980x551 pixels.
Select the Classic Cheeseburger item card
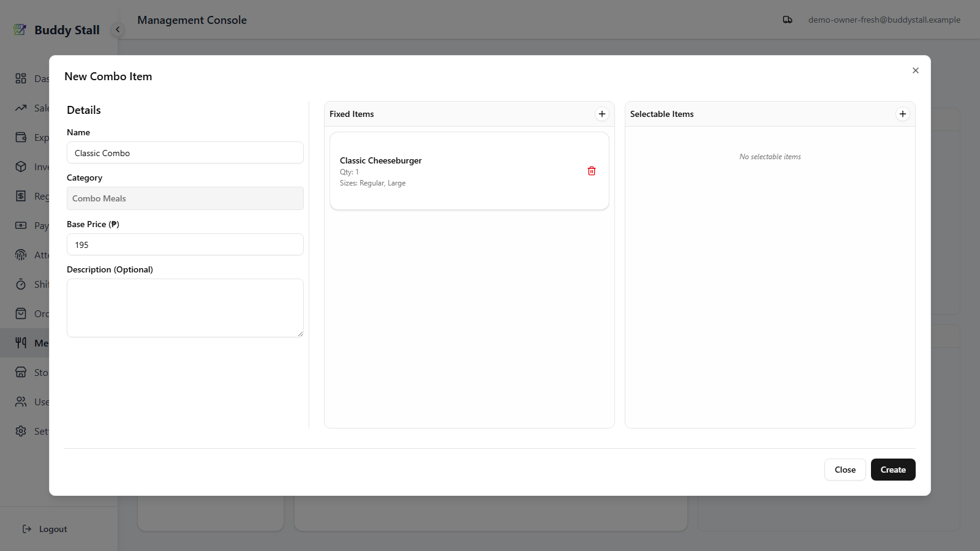point(469,171)
